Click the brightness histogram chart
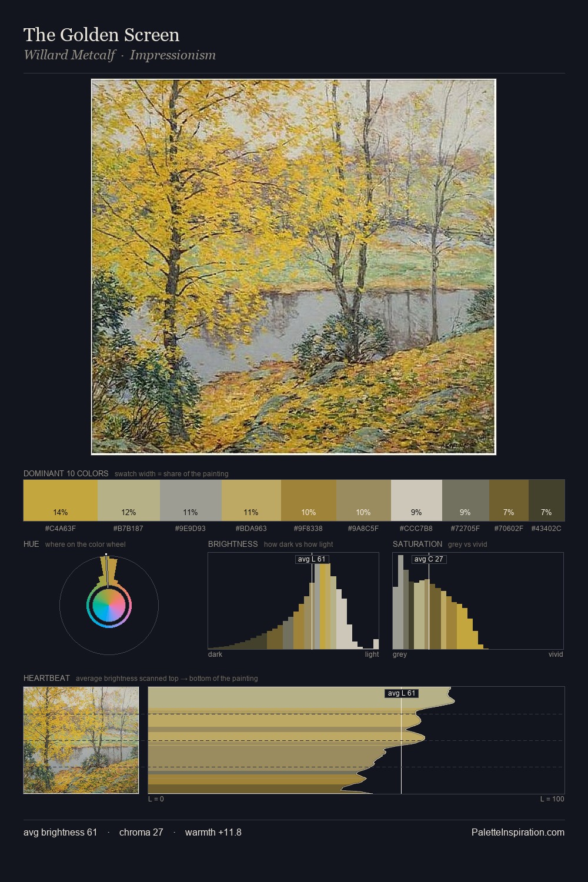Image resolution: width=588 pixels, height=882 pixels. tap(293, 601)
